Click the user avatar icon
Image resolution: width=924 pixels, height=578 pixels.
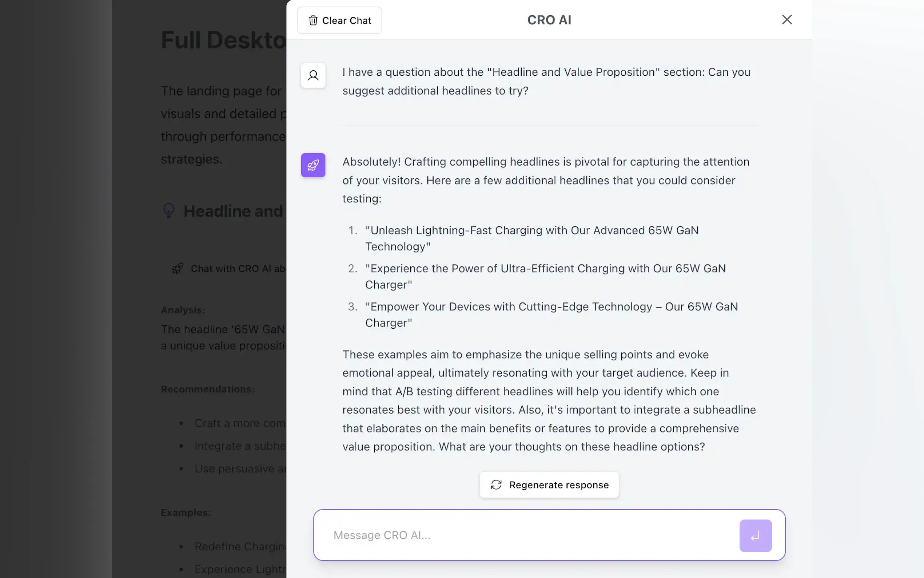(x=313, y=76)
